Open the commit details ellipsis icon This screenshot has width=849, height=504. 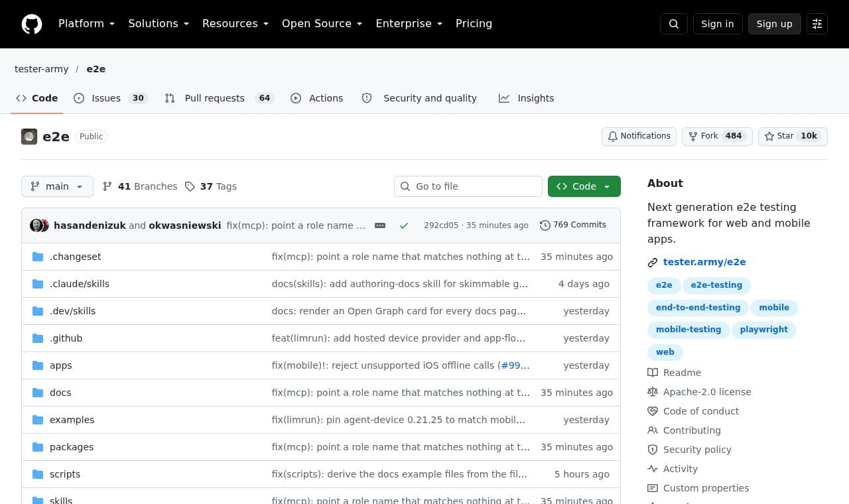point(380,225)
